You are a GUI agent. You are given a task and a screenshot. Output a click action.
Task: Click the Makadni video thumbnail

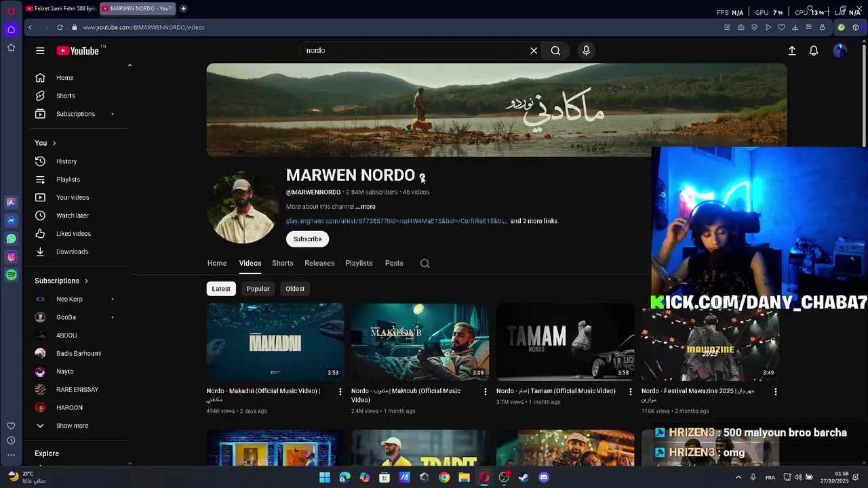pos(275,342)
